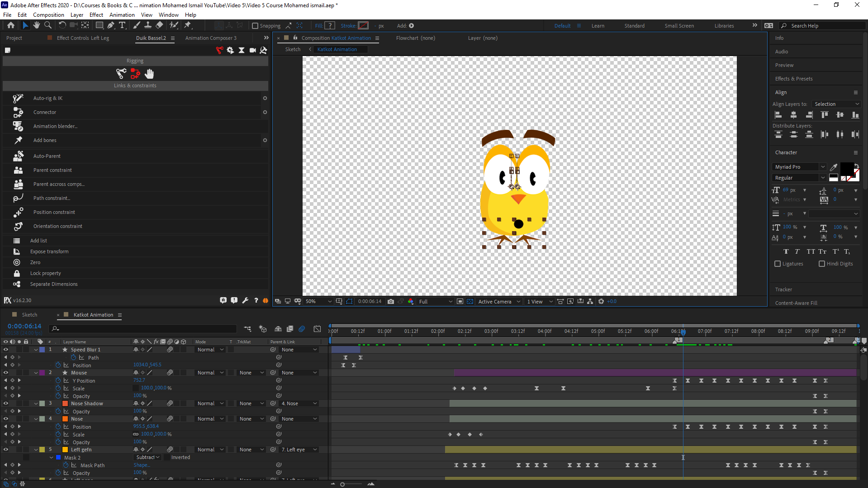Open the Align Layers to Selection dropdown
Screen dimensions: 868x488
tap(836, 104)
